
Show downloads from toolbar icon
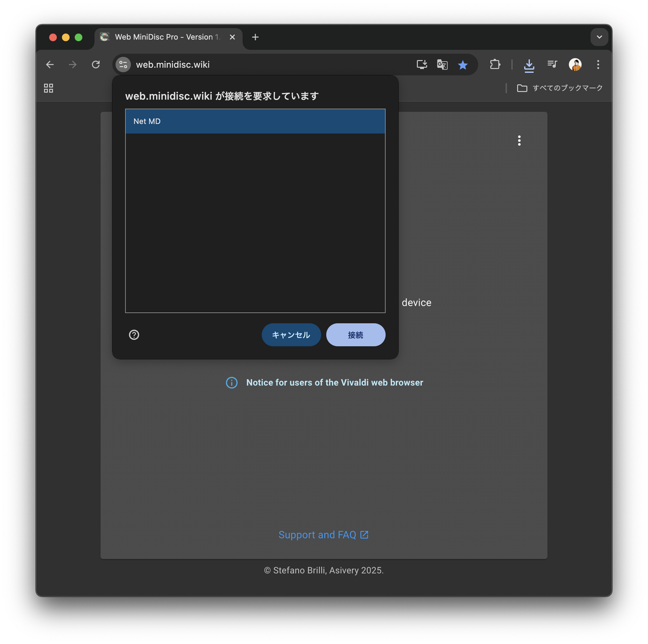[529, 65]
